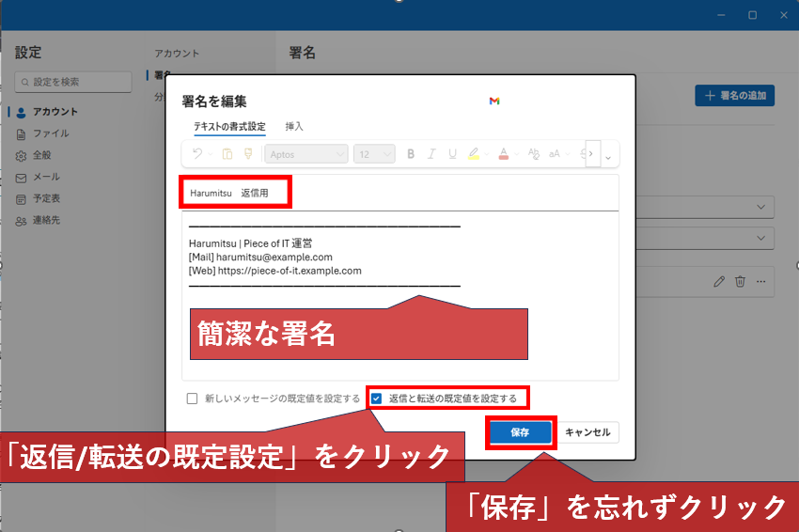This screenshot has height=532, width=799.
Task: Select the format painter icon
Action: pyautogui.click(x=248, y=154)
